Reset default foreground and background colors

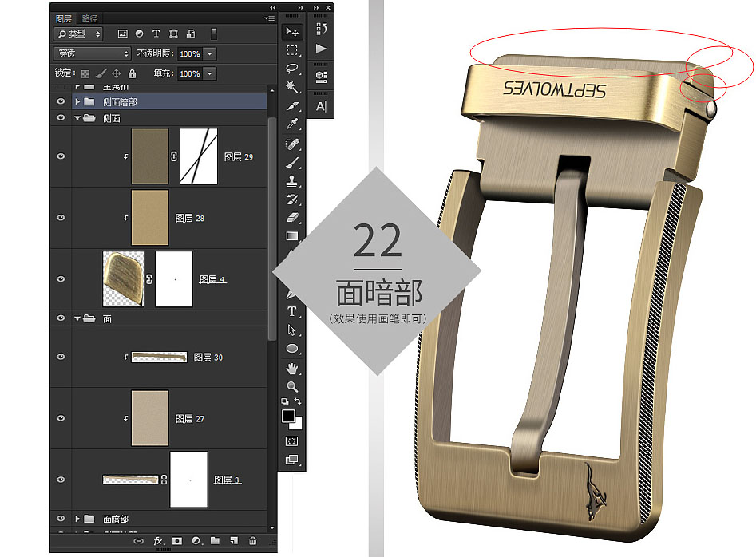point(285,401)
